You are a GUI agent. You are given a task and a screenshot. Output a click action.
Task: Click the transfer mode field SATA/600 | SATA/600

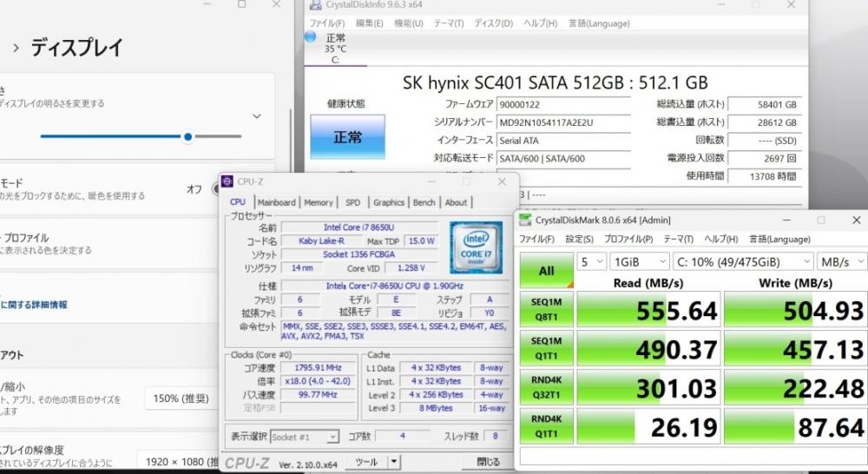[x=563, y=158]
